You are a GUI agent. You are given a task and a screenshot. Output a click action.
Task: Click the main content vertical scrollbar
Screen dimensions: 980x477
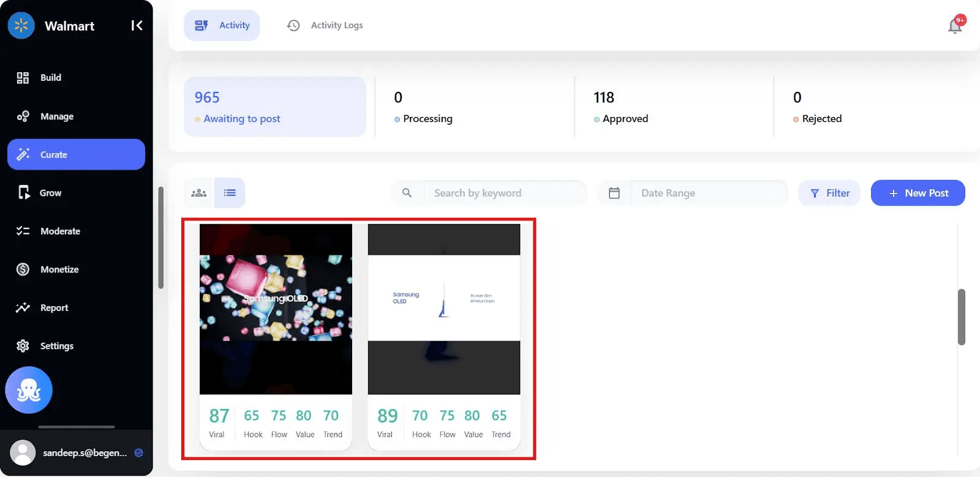(x=962, y=317)
